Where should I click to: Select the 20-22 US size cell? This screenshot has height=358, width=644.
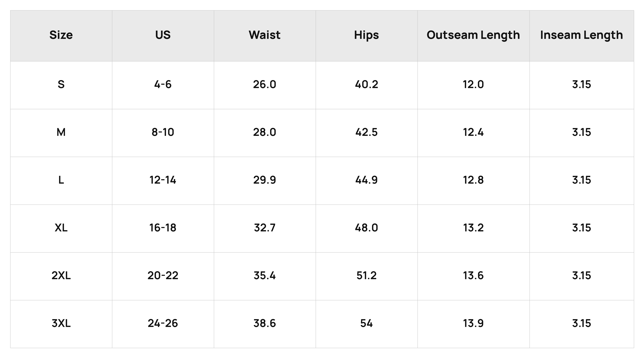coord(163,276)
